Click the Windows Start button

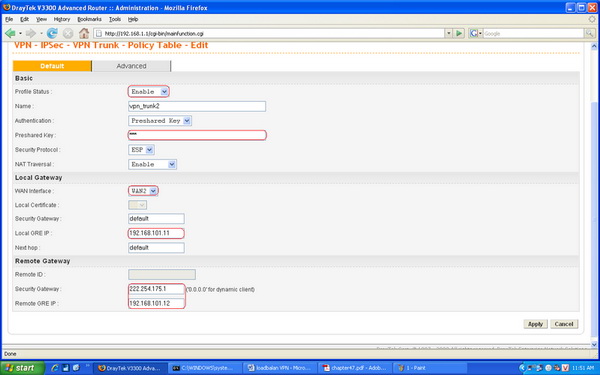[x=22, y=368]
